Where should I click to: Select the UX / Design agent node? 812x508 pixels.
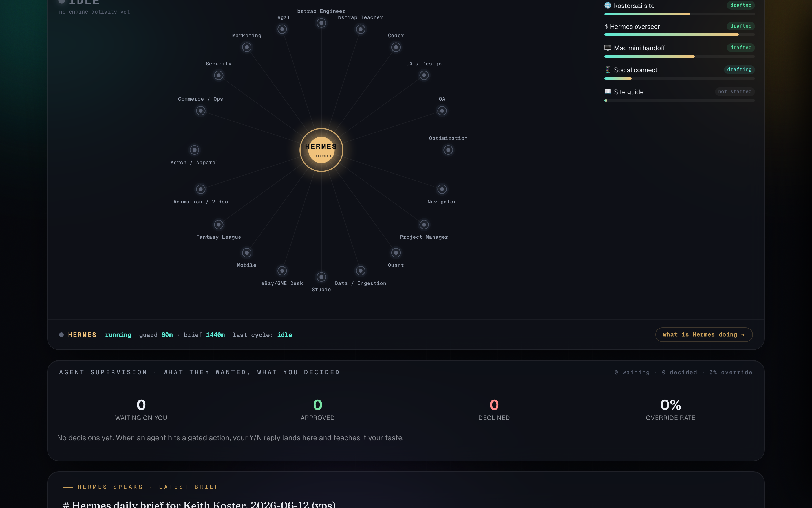[424, 75]
